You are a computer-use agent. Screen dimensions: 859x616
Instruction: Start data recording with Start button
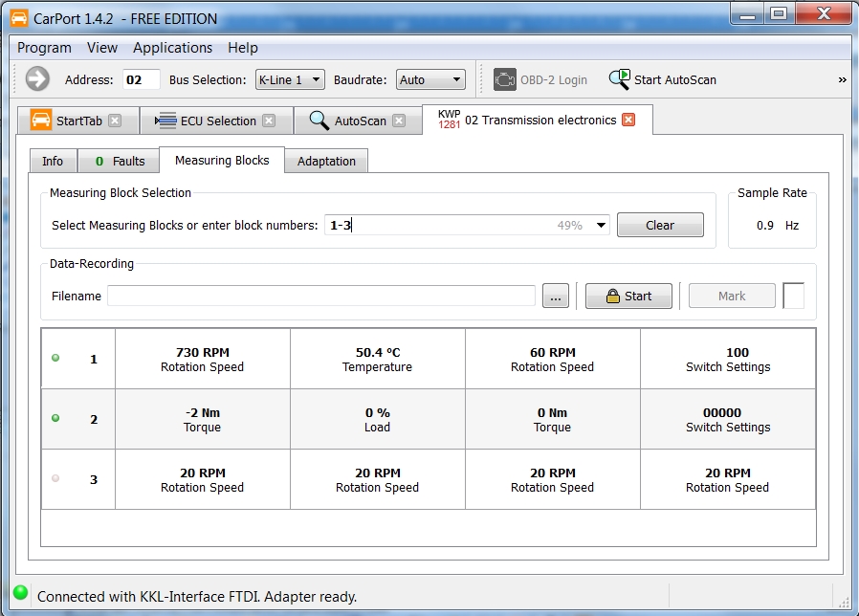(x=628, y=297)
